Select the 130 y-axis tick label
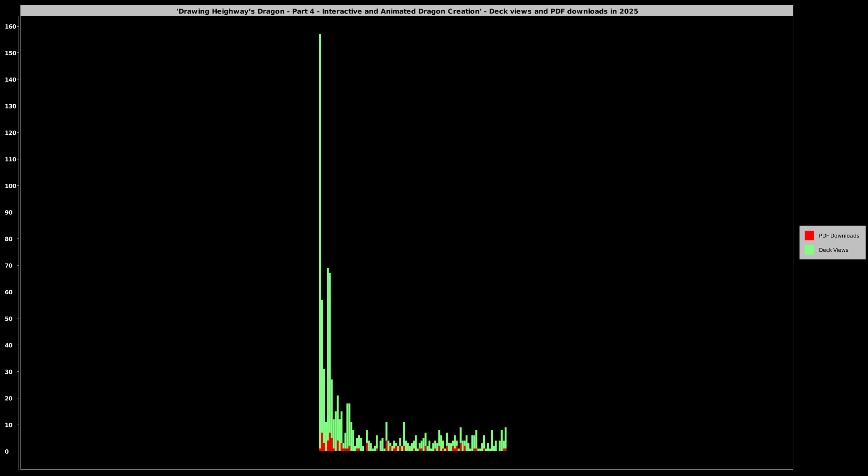This screenshot has height=476, width=868. coord(10,106)
